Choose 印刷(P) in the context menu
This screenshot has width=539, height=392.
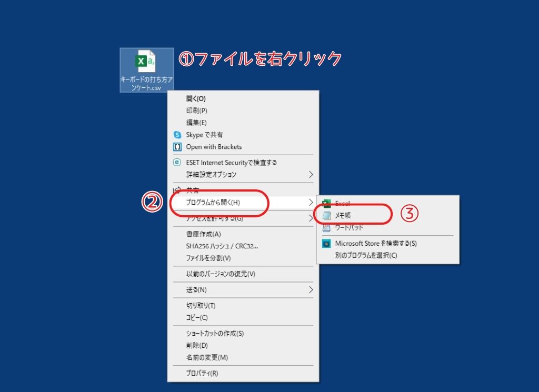[x=196, y=110]
